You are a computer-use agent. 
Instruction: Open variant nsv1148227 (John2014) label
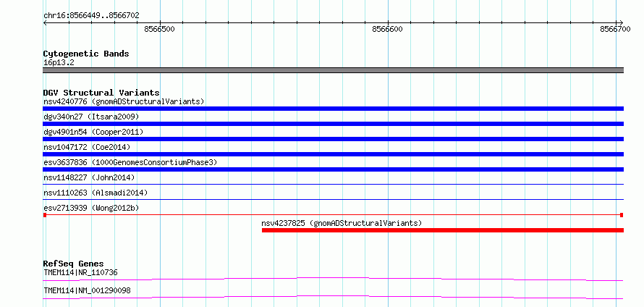click(89, 177)
